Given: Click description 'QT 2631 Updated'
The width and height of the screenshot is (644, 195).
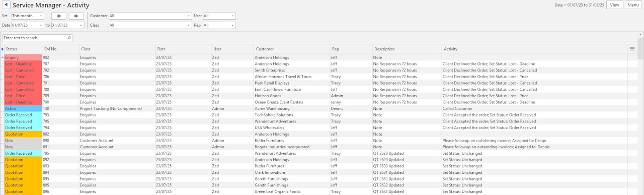Looking at the screenshot, I should tap(388, 172).
